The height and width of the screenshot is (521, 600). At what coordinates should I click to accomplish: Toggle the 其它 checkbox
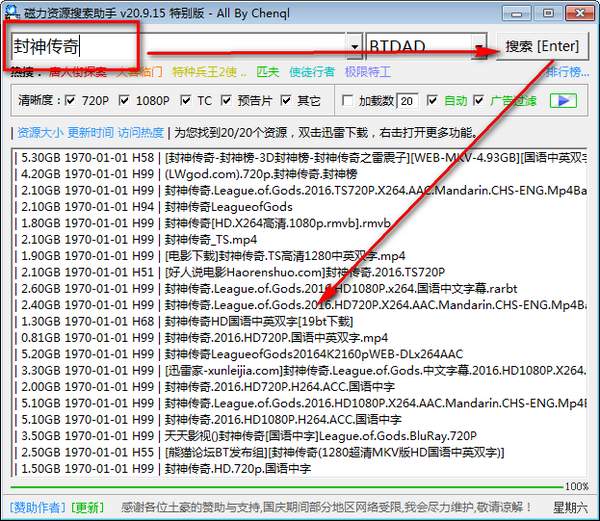point(285,101)
